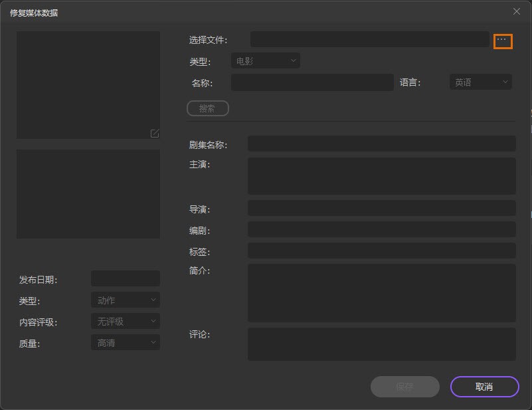The width and height of the screenshot is (532, 410).
Task: Focus the 选择文件 path field
Action: 369,40
